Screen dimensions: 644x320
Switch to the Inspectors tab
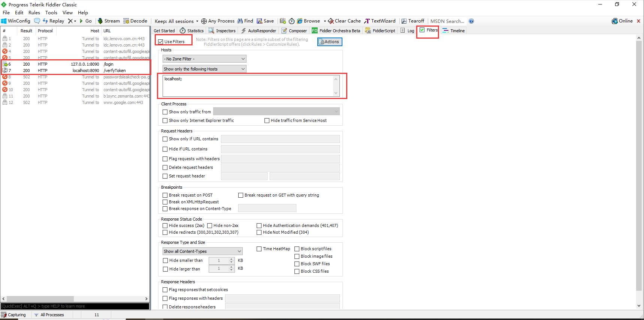click(x=222, y=31)
